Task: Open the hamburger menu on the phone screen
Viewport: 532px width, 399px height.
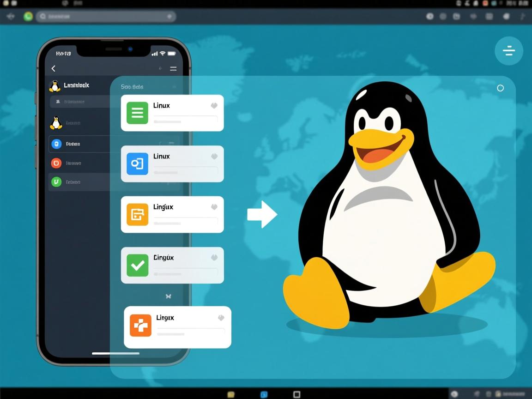Action: click(x=173, y=68)
